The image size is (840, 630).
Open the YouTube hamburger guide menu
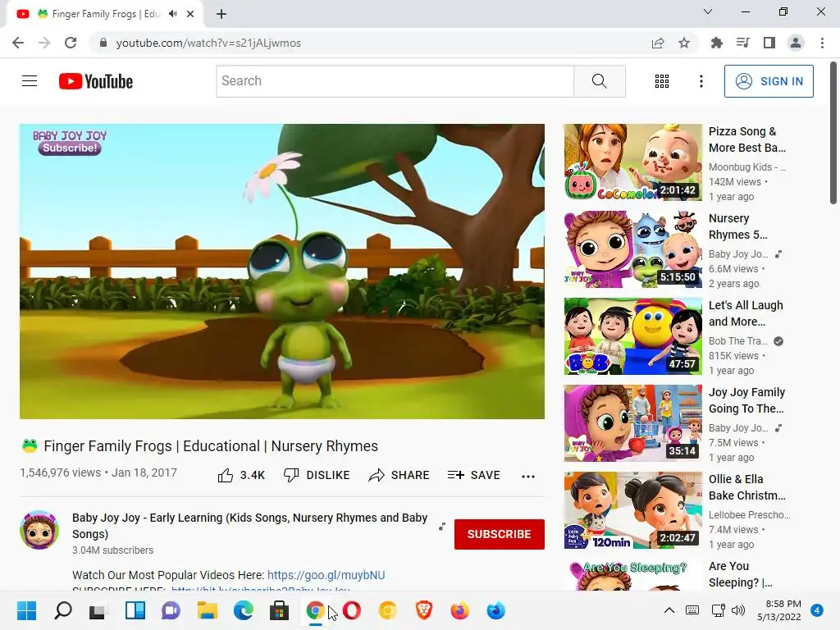tap(30, 81)
